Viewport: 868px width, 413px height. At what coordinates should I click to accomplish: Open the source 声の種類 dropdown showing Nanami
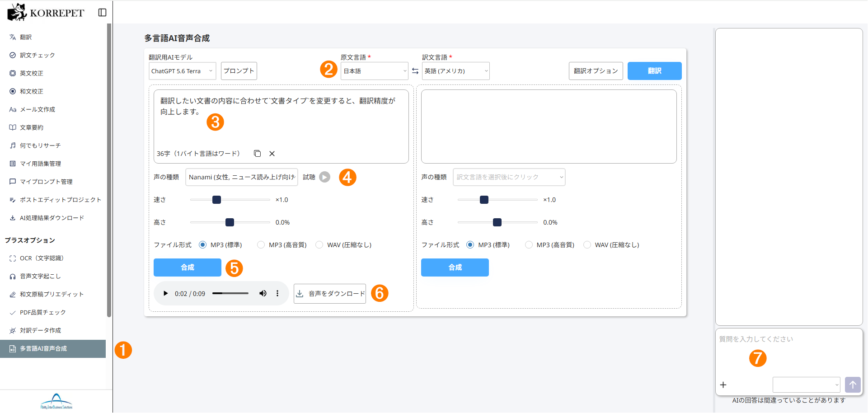coord(242,177)
